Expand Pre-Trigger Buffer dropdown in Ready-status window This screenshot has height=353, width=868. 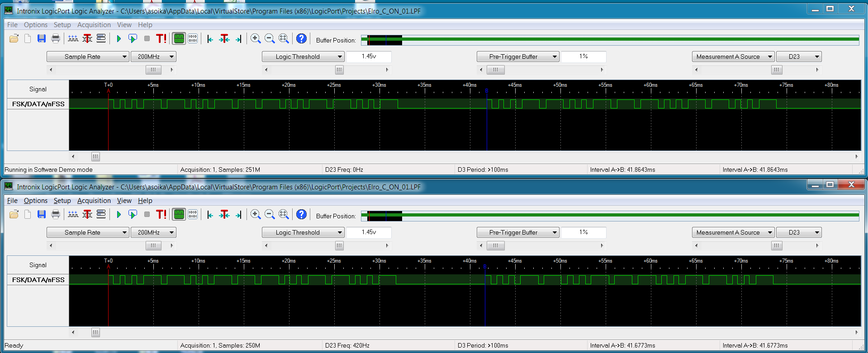[x=518, y=232]
